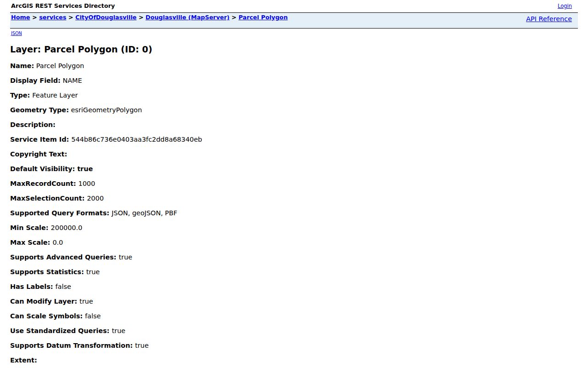Open the Login link
Screen dimensions: 588x368
(565, 6)
